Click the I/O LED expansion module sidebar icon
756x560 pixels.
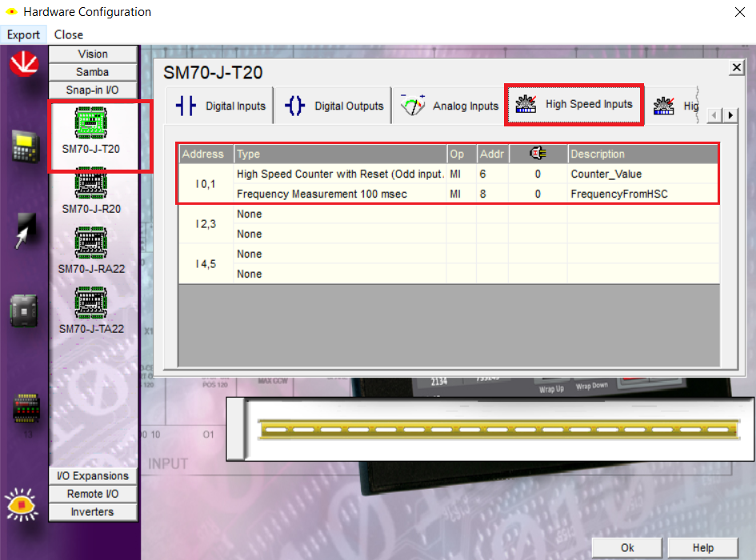click(x=26, y=408)
